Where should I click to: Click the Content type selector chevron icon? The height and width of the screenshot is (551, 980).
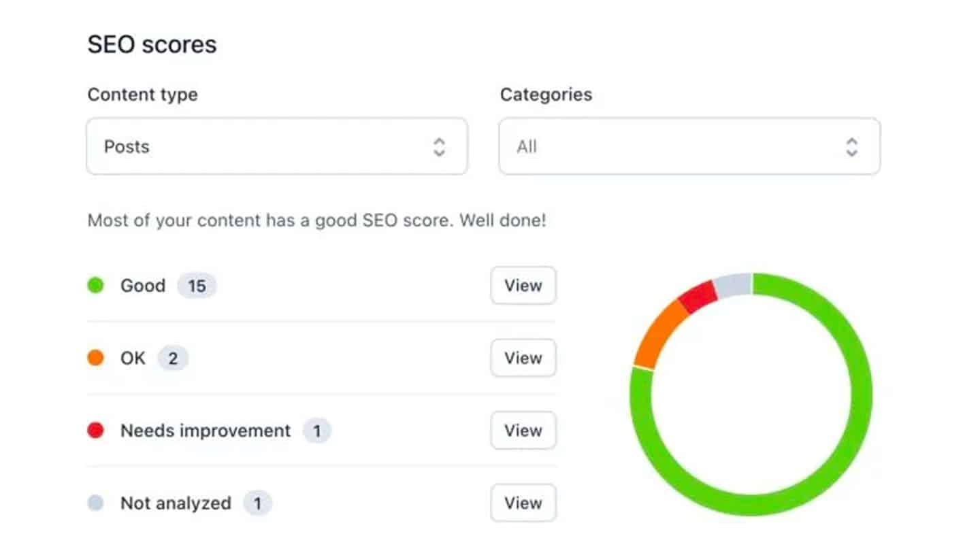pyautogui.click(x=440, y=146)
